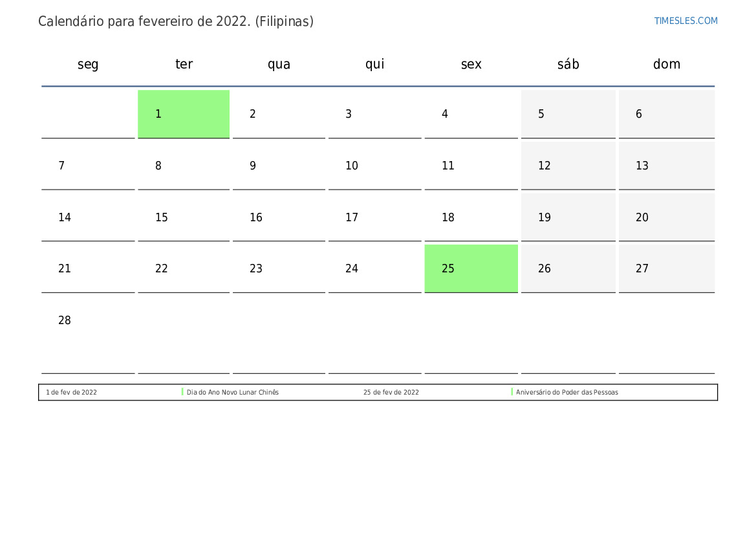
Task: Click the green marker beside Dia do Ano Novo Lunar Chinês
Action: click(182, 392)
